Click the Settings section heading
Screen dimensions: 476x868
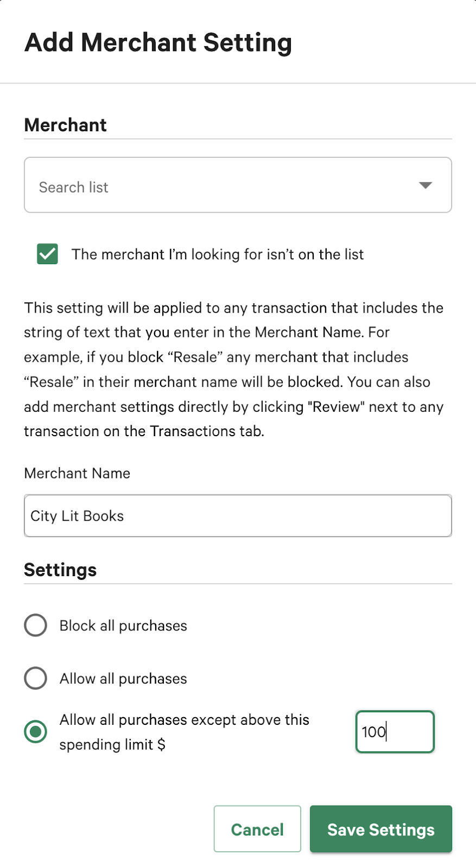[60, 570]
